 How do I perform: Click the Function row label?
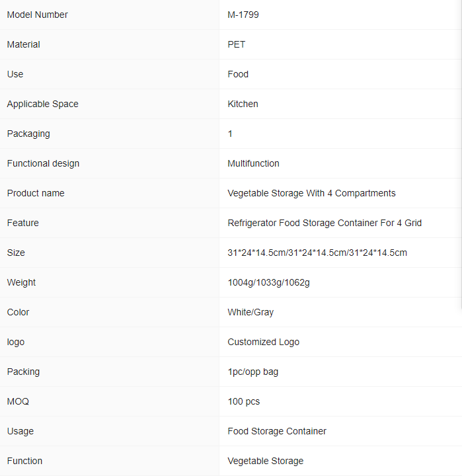[x=24, y=461]
